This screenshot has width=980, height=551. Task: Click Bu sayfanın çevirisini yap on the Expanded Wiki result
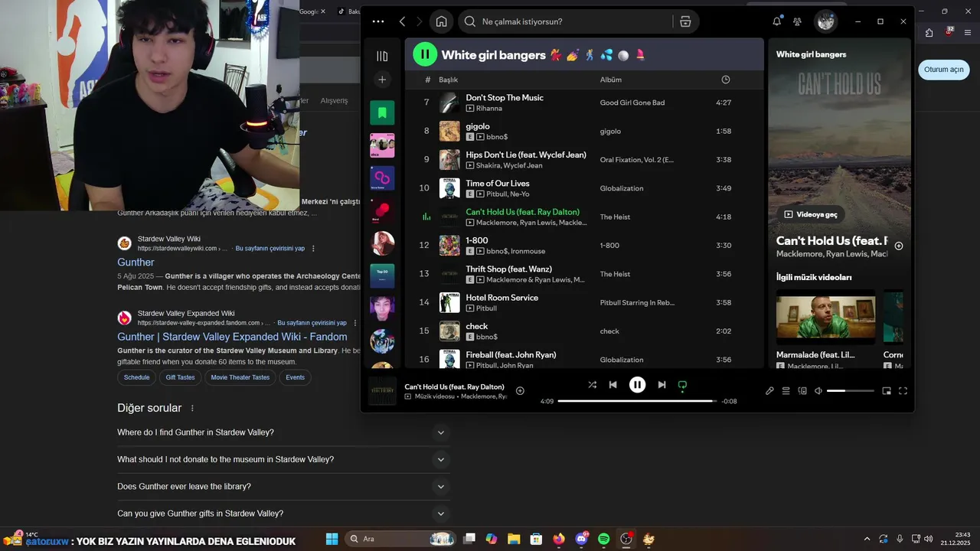click(312, 323)
